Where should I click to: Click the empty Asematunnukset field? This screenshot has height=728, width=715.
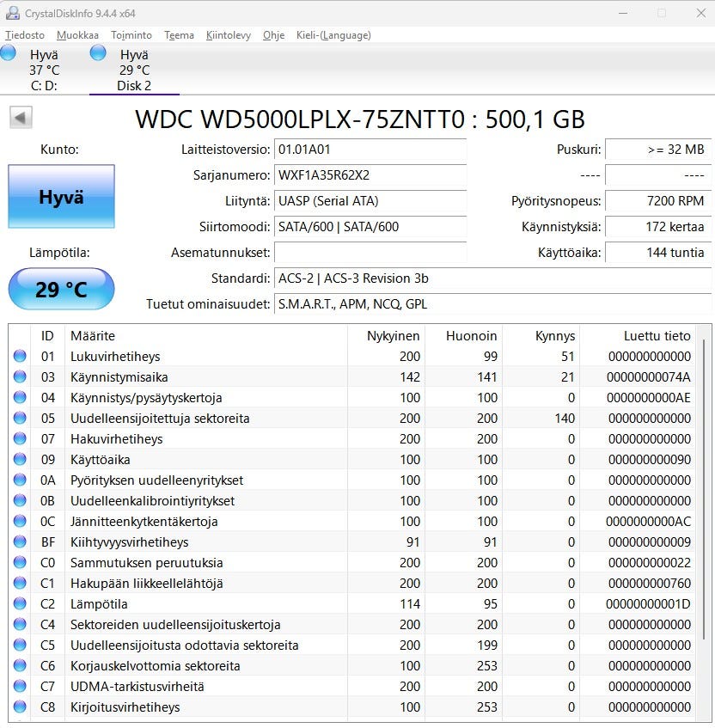(x=370, y=253)
